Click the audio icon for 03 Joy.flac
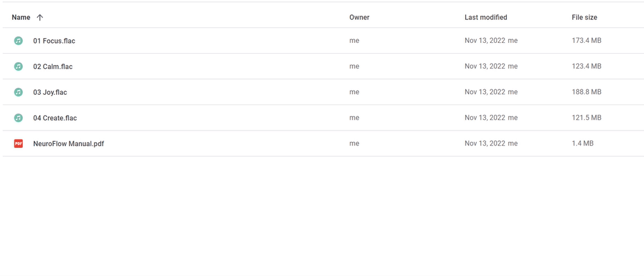 click(18, 92)
